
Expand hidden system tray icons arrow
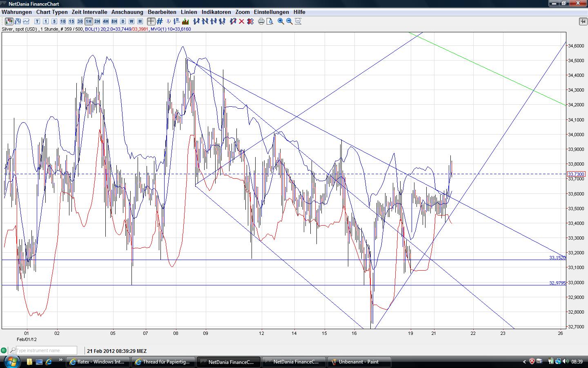(x=525, y=361)
